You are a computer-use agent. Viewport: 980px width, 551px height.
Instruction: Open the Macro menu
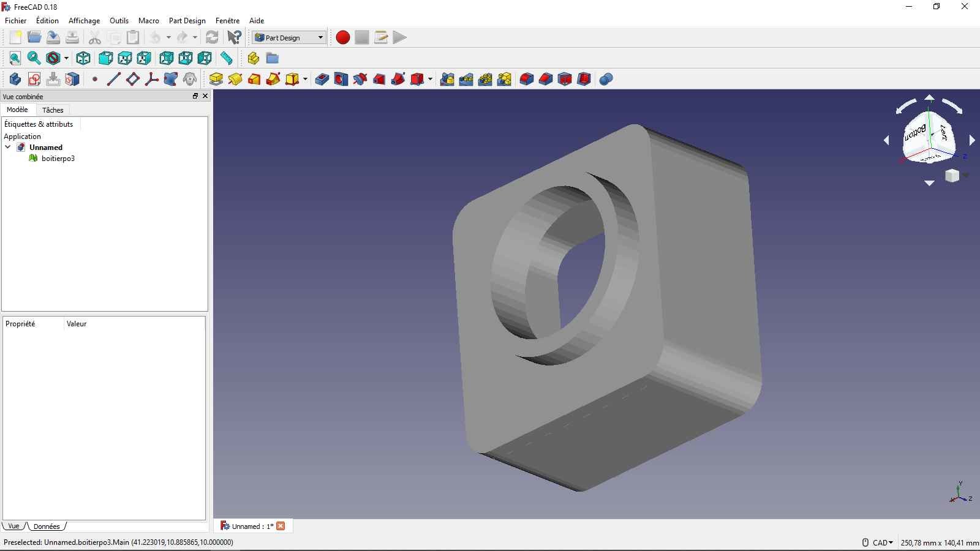[x=149, y=20]
